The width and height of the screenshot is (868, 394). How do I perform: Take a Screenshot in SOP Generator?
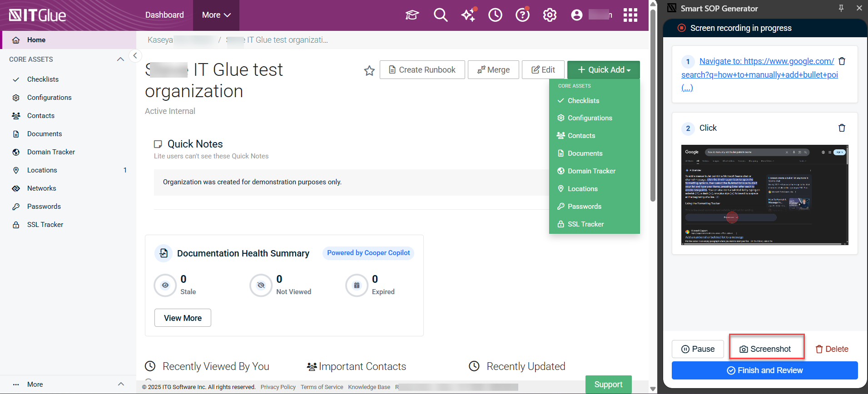coord(765,349)
